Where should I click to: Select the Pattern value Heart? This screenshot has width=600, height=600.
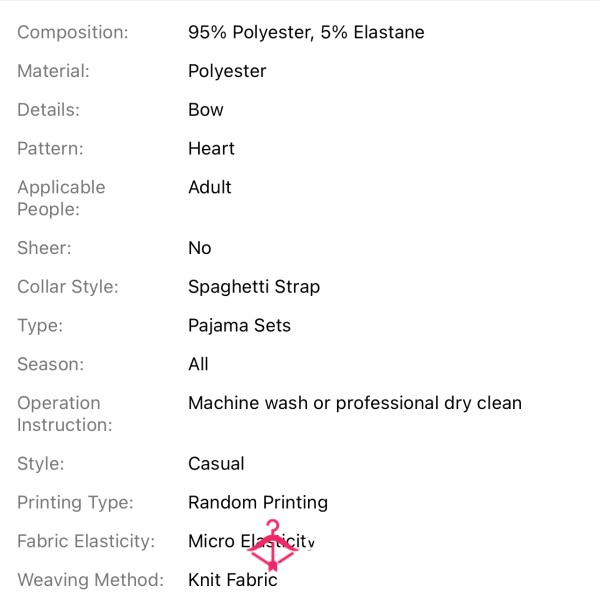pos(211,148)
